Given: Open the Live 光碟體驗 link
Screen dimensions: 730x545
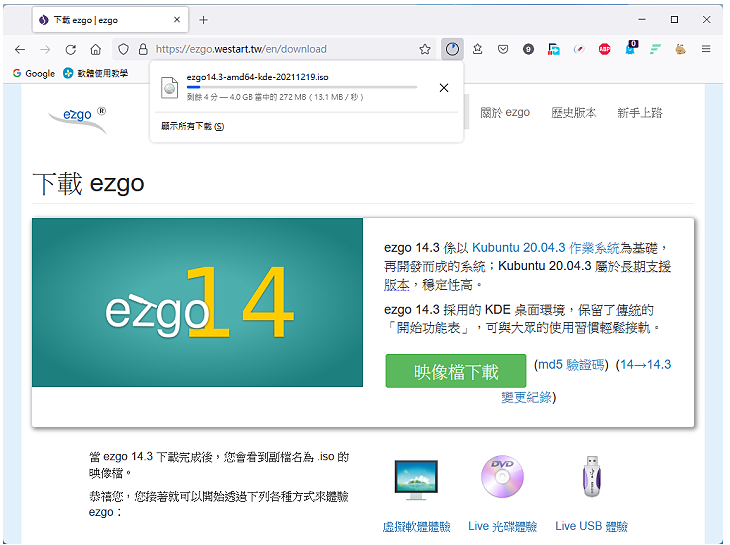Looking at the screenshot, I should 502,526.
